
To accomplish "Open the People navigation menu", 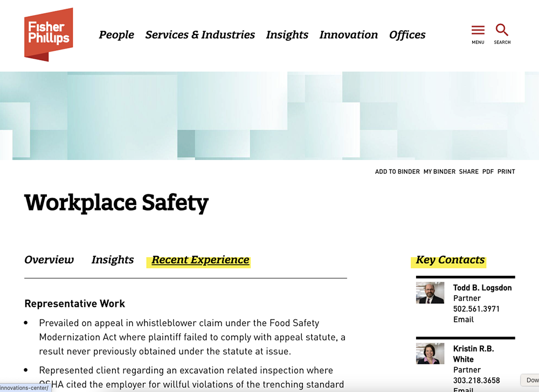I will click(x=116, y=35).
